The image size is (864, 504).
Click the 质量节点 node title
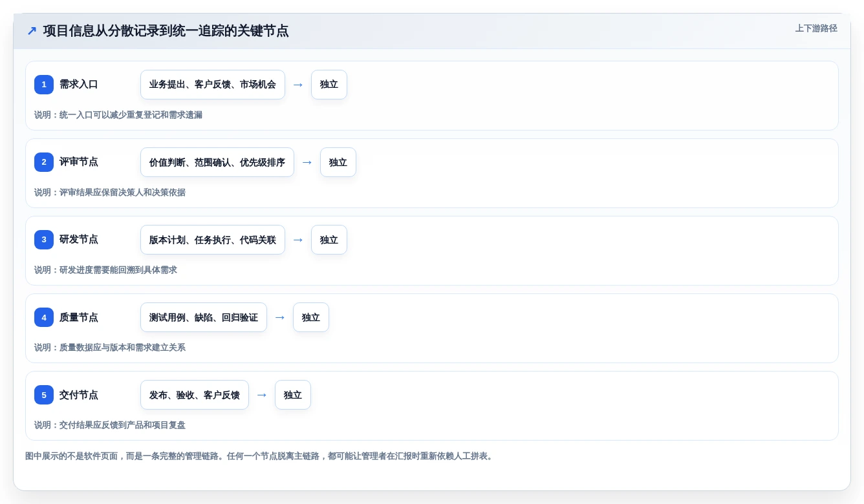[x=79, y=317]
